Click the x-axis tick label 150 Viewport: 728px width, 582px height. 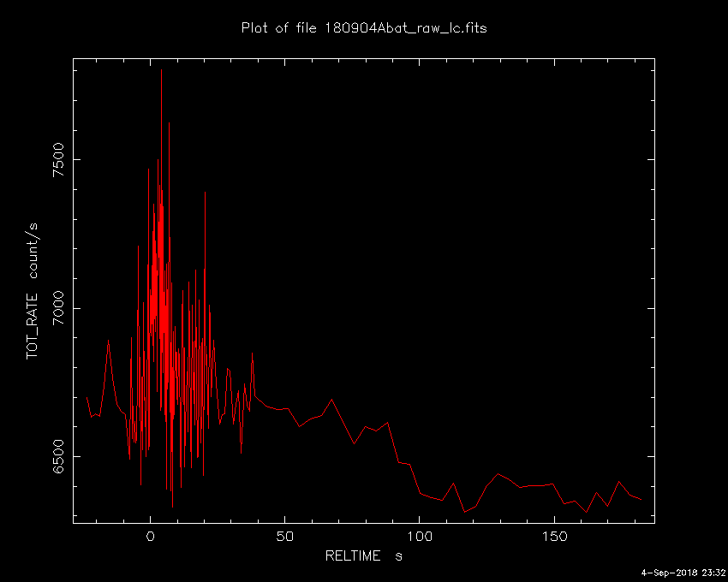[x=554, y=537]
